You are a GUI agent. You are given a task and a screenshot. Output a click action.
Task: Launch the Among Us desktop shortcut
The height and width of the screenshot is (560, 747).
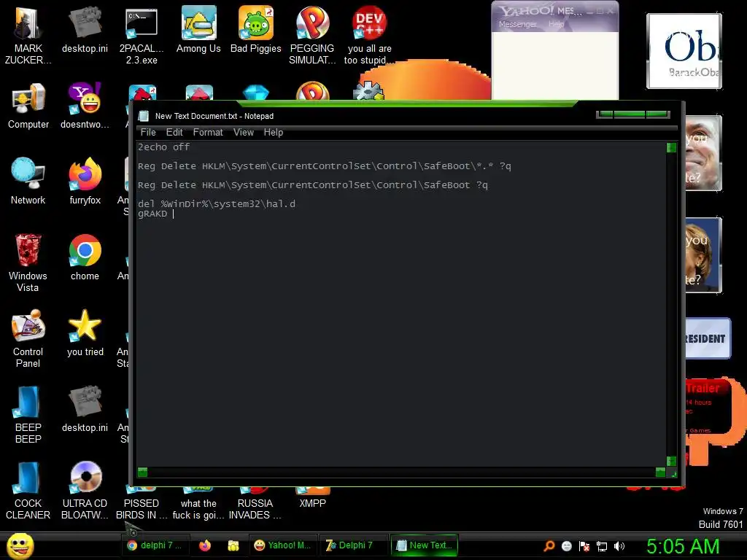click(x=198, y=29)
